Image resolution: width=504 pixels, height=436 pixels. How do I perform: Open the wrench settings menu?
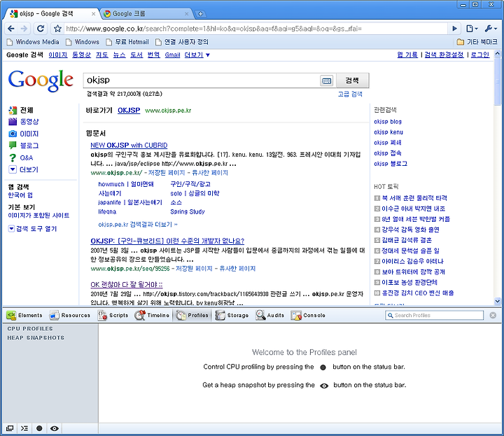click(491, 29)
